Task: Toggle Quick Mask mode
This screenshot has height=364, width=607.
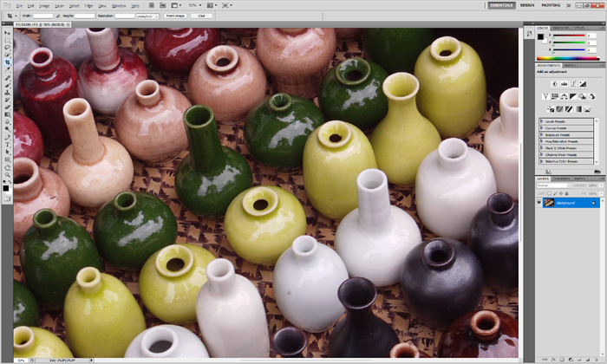Action: coord(7,198)
